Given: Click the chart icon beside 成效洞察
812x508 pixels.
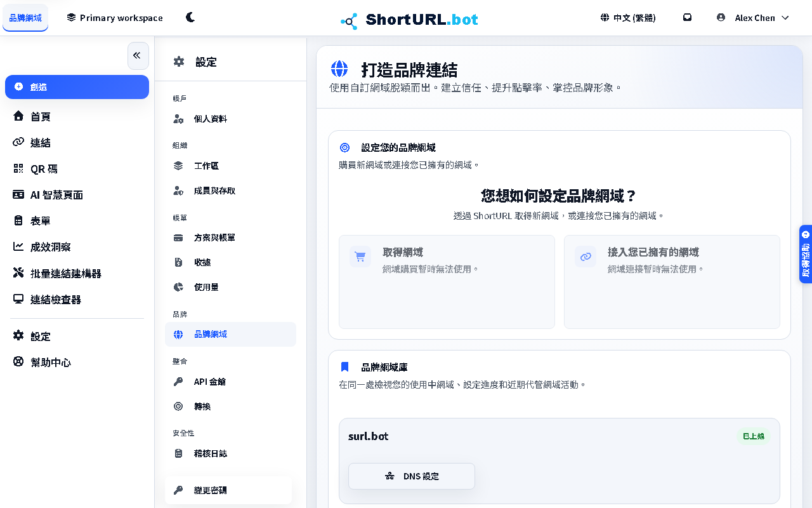Looking at the screenshot, I should (x=18, y=247).
